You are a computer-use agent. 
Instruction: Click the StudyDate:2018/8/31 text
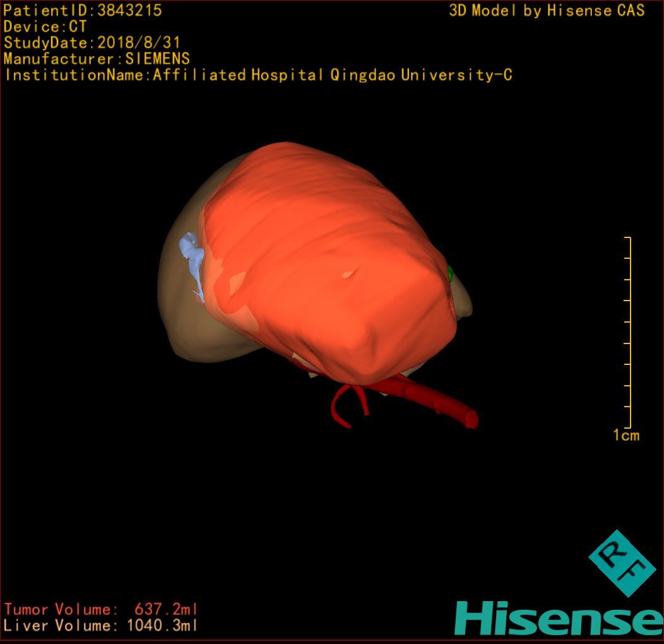[92, 43]
